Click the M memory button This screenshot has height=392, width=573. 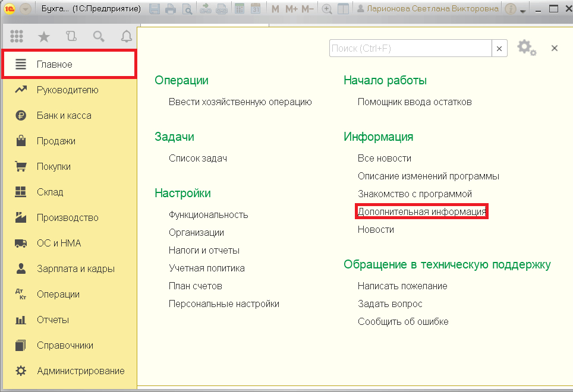(x=275, y=9)
